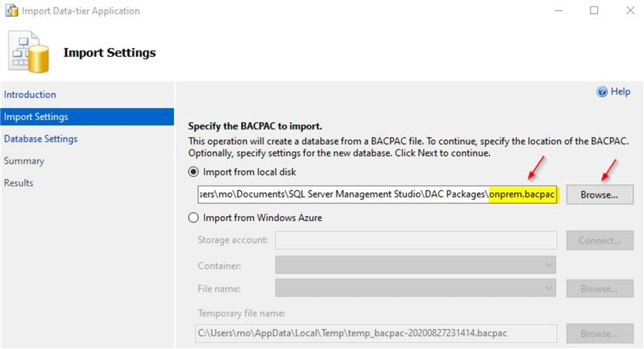
Task: Select Import Settings in the sidebar
Action: tap(36, 117)
